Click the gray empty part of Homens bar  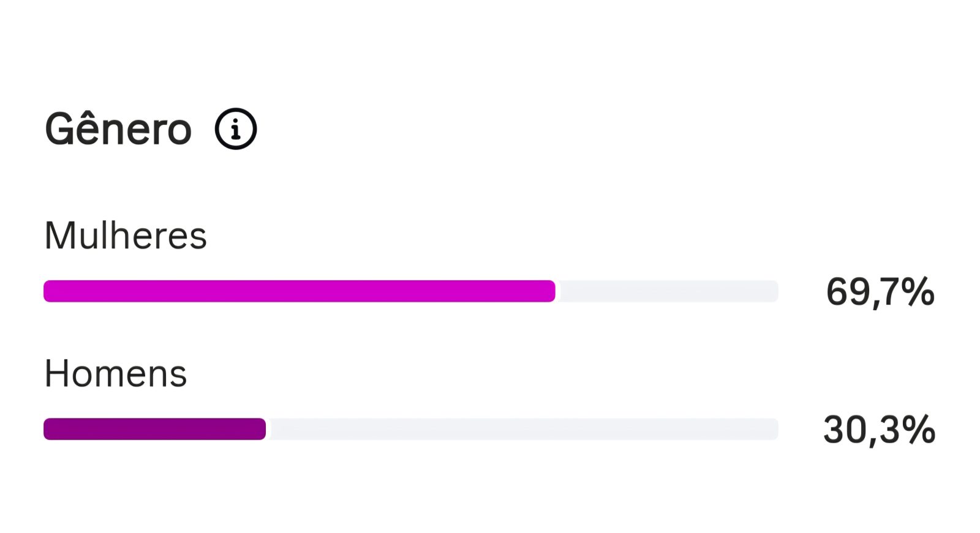(x=522, y=429)
